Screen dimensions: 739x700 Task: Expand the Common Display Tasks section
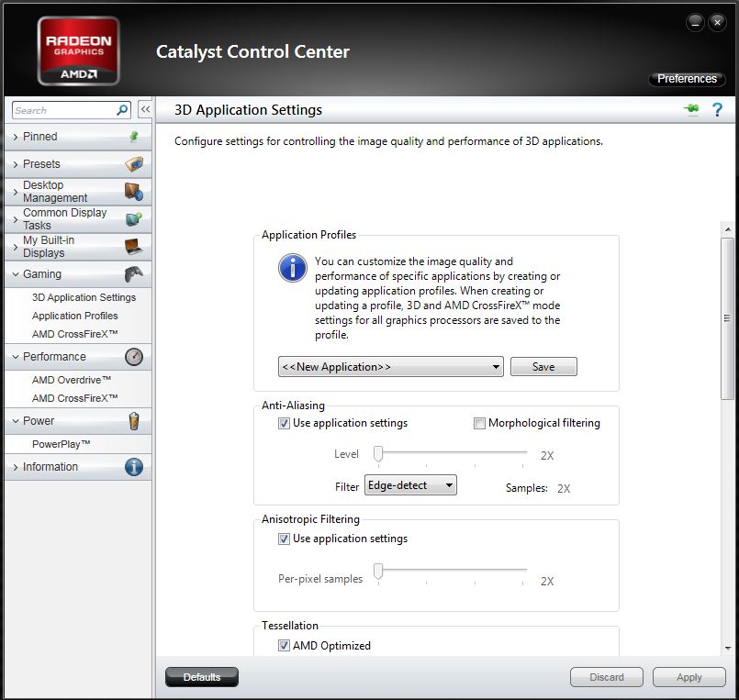pos(16,219)
